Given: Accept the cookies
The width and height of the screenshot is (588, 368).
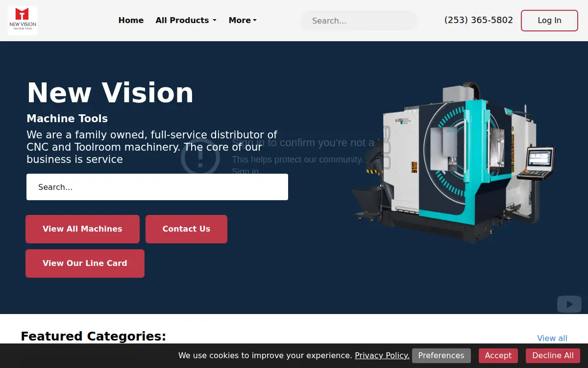Looking at the screenshot, I should click(x=498, y=356).
